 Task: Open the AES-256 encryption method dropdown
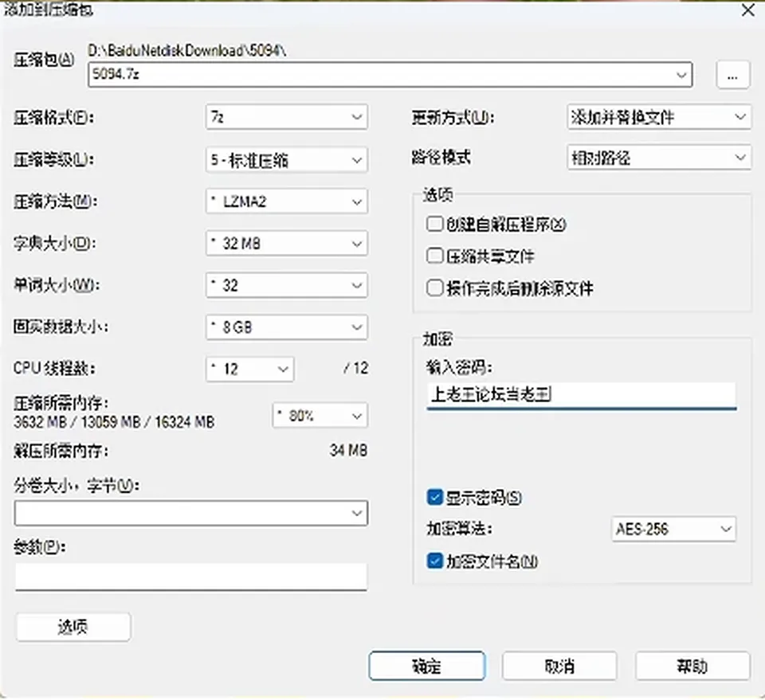(674, 529)
